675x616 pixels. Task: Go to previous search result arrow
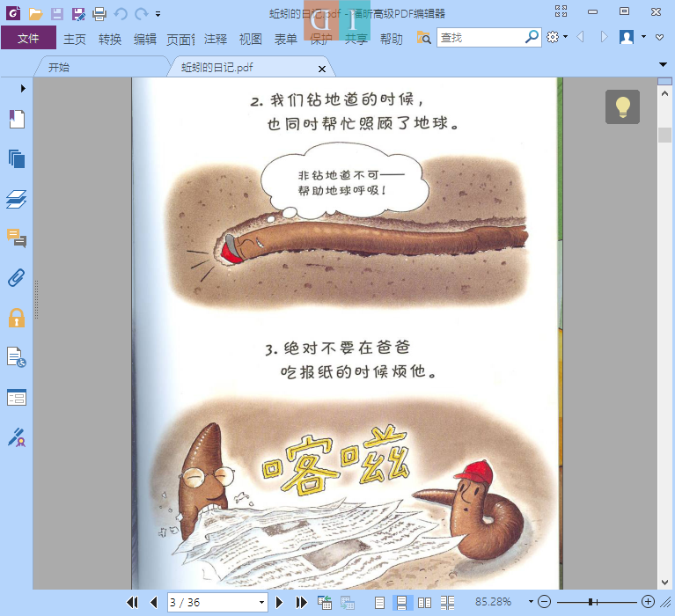tap(580, 37)
